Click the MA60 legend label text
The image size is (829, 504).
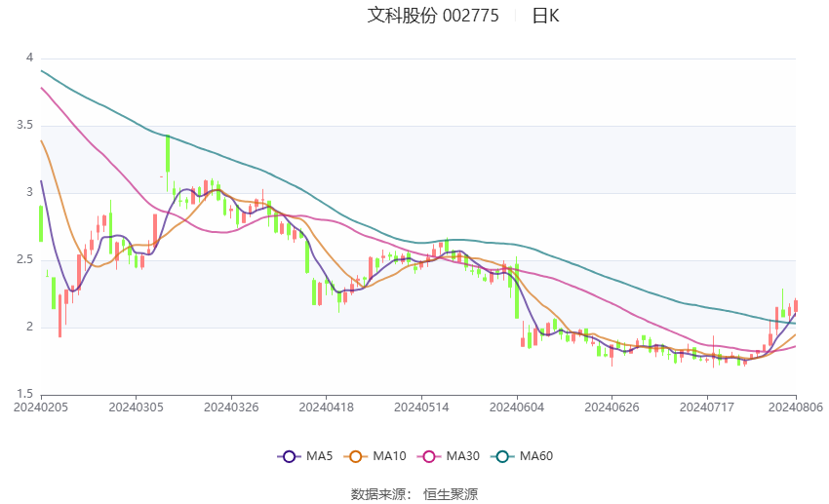click(x=536, y=456)
